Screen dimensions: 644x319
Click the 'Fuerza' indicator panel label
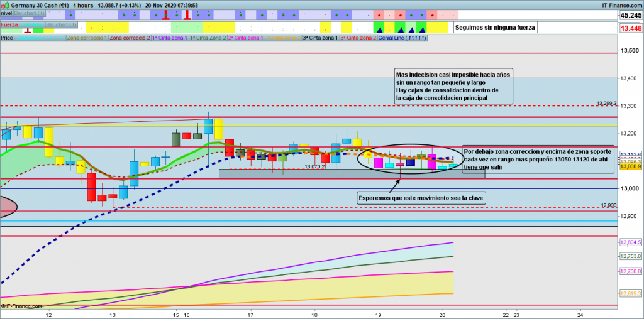pyautogui.click(x=9, y=25)
